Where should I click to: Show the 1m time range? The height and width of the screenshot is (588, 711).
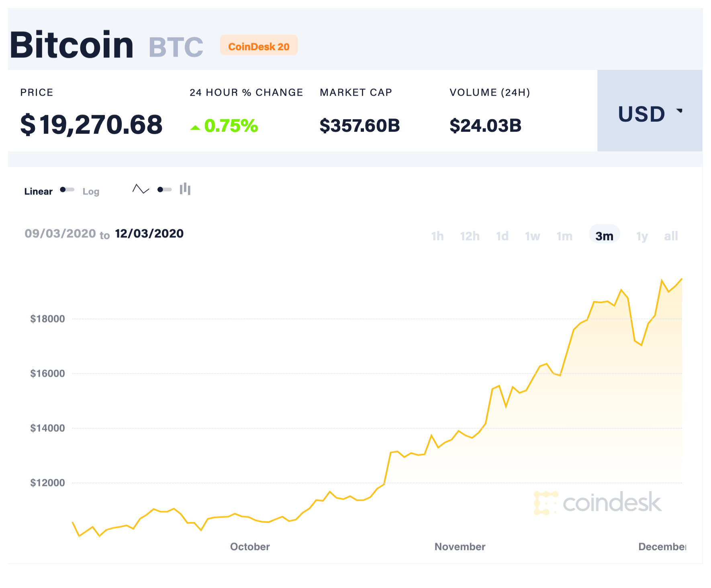tap(564, 236)
